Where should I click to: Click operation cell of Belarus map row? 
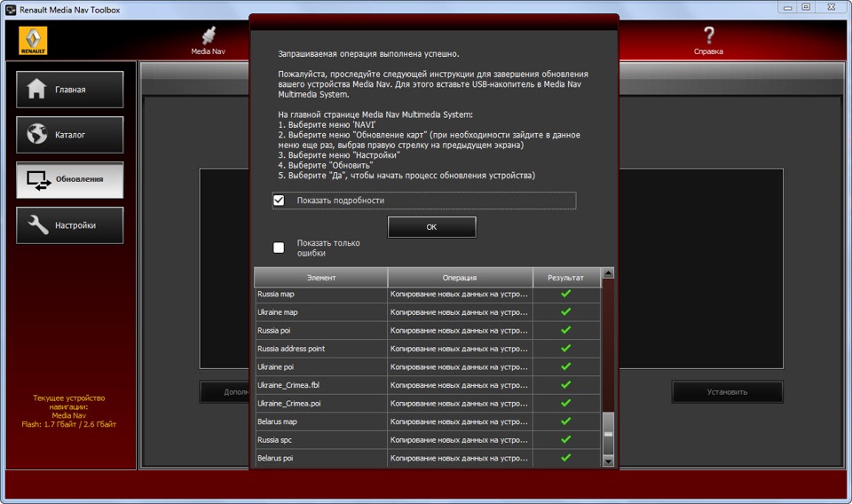point(460,421)
